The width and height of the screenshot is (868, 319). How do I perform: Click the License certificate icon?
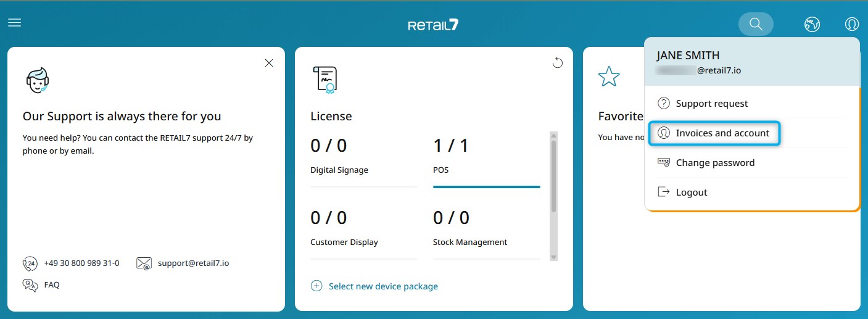click(325, 79)
